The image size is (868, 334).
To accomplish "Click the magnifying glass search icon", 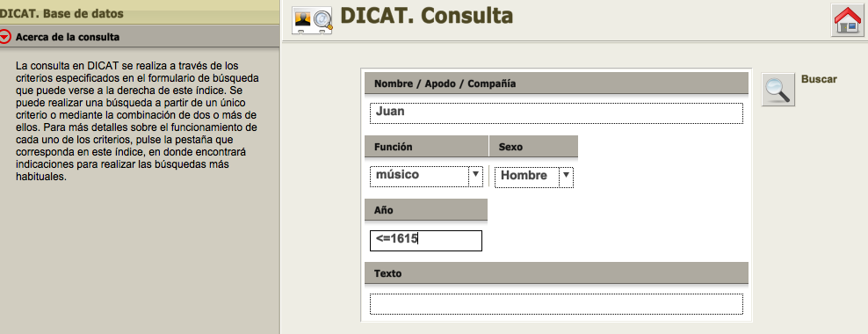I will point(778,89).
